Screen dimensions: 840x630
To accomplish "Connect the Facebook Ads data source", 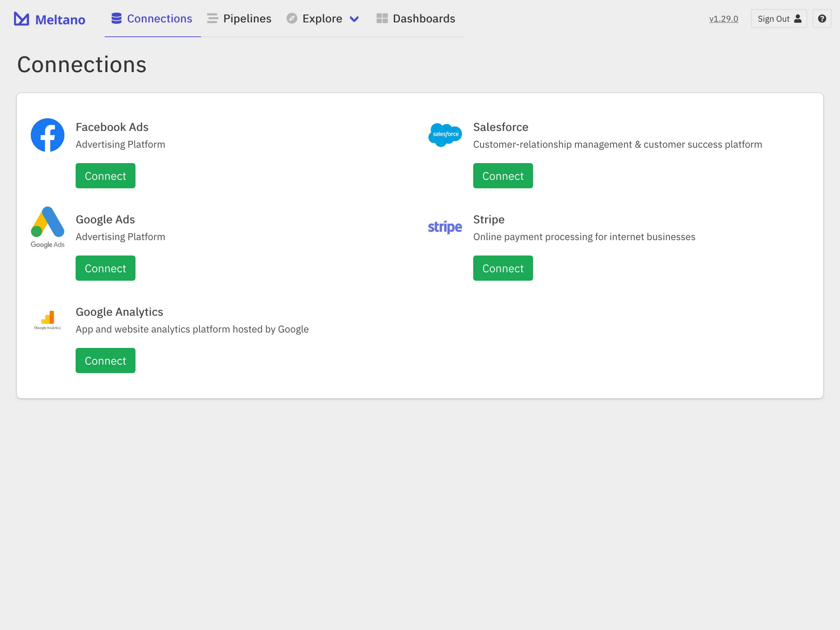I will click(x=105, y=176).
